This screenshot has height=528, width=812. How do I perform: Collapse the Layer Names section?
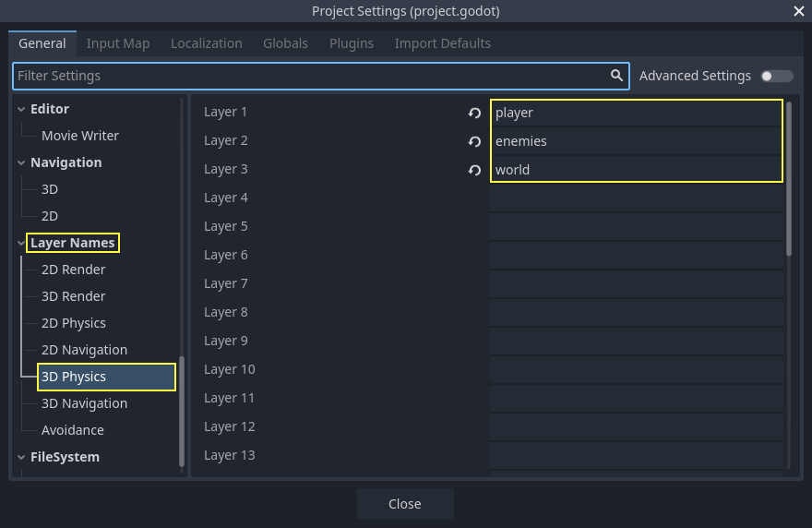point(22,244)
